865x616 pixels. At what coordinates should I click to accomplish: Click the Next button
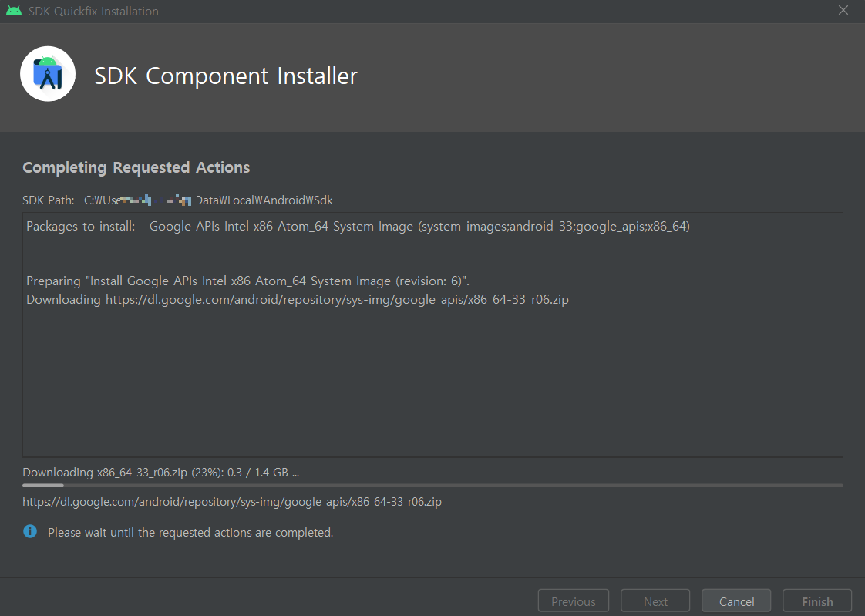point(655,601)
